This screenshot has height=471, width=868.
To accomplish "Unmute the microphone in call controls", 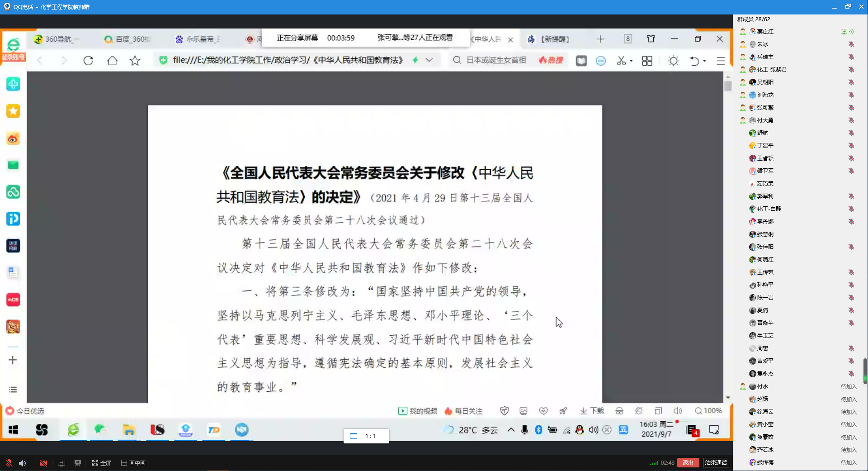I will pos(9,463).
